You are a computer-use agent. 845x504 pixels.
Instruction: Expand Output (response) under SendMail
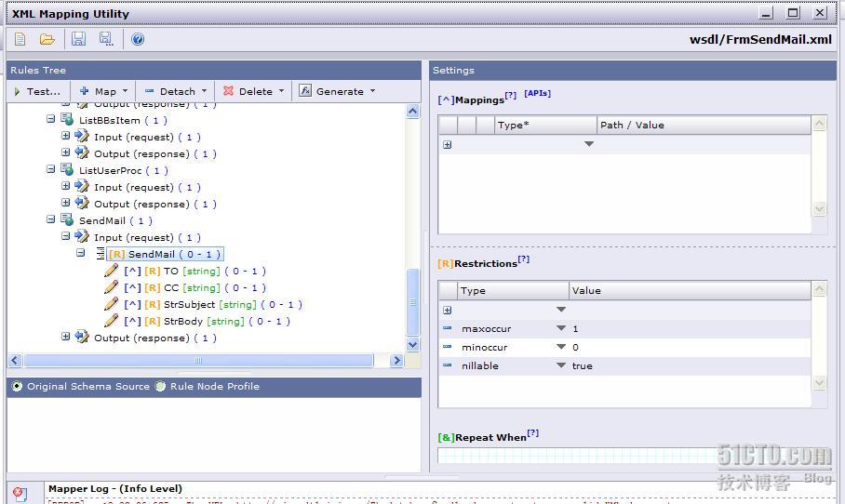click(66, 337)
